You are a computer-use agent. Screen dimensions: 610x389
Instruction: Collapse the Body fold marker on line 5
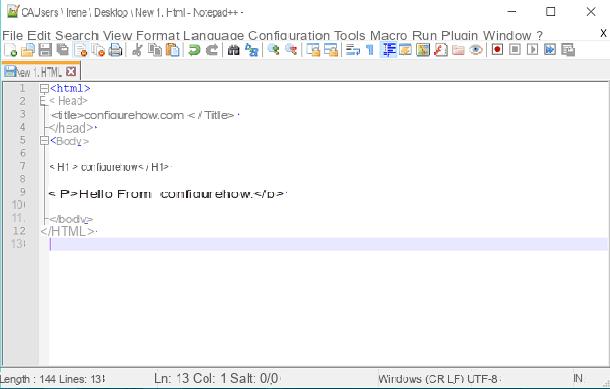[44, 141]
